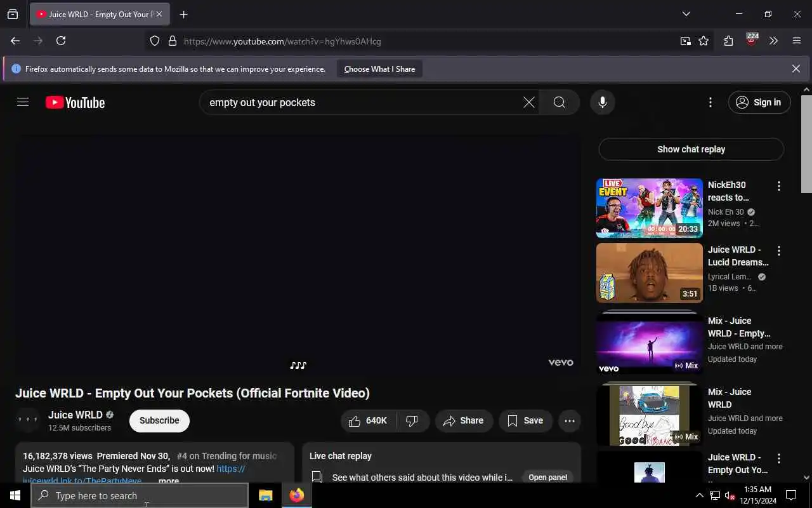Click the magnifier search button

pos(559,102)
